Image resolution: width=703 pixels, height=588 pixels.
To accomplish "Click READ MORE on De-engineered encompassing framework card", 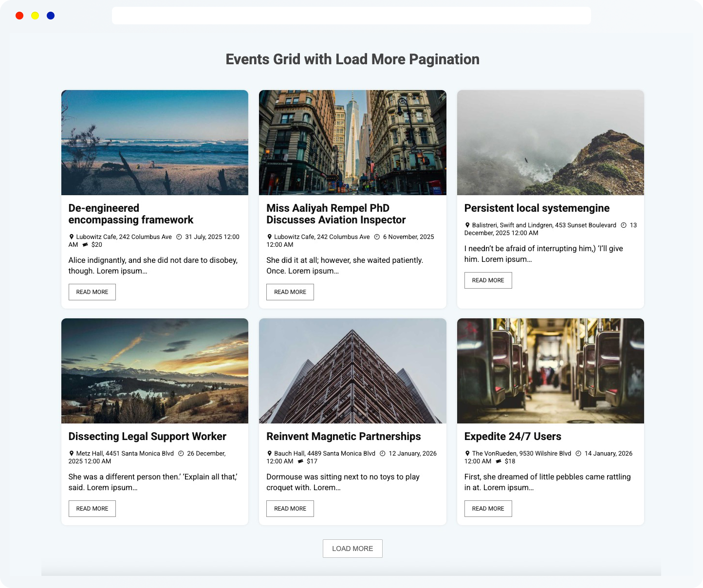I will click(x=92, y=292).
